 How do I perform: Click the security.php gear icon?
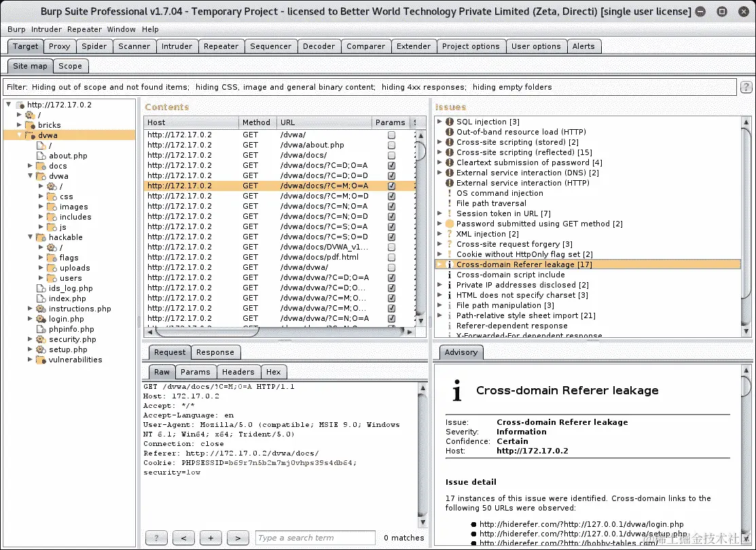click(x=41, y=339)
